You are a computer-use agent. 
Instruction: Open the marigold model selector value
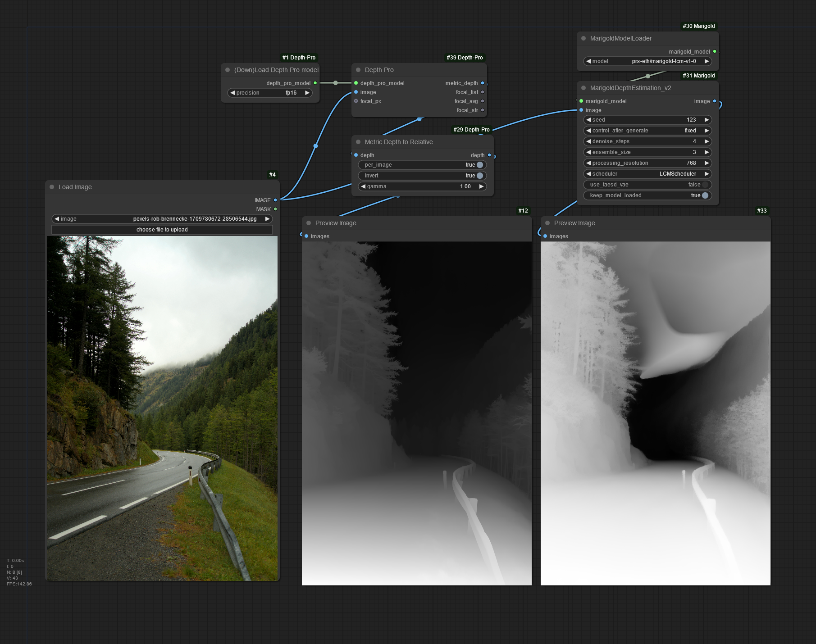664,61
